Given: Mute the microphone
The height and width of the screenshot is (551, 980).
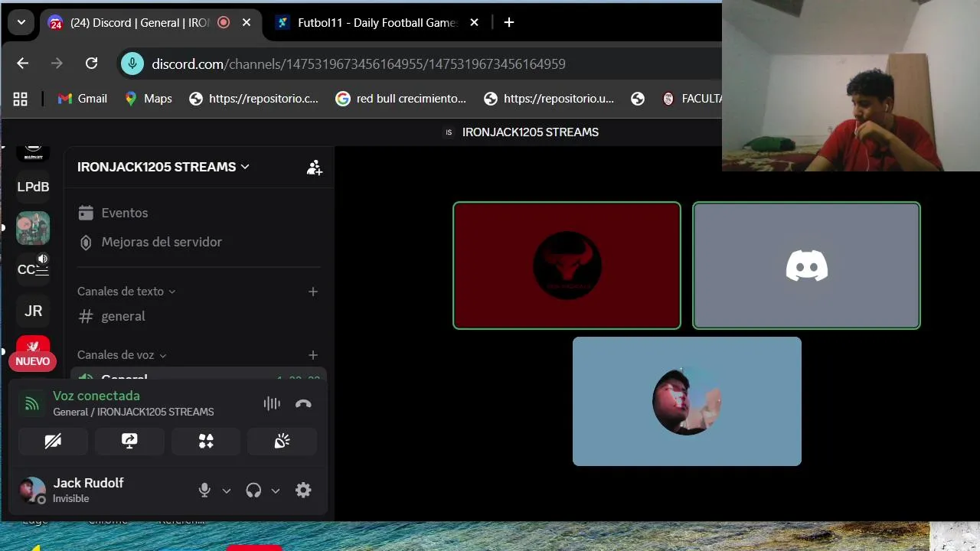Looking at the screenshot, I should click(x=204, y=491).
